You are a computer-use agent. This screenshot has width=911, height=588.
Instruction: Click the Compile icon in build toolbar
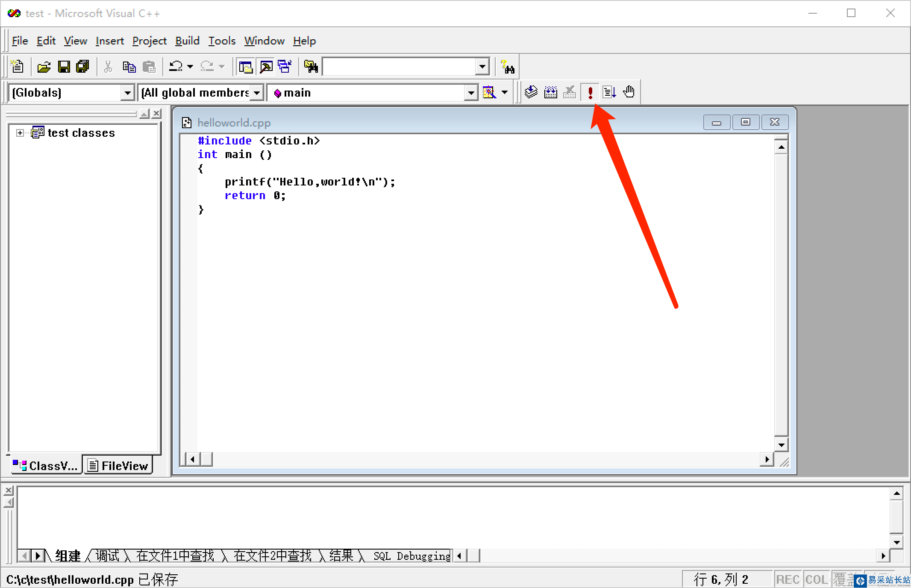(531, 92)
